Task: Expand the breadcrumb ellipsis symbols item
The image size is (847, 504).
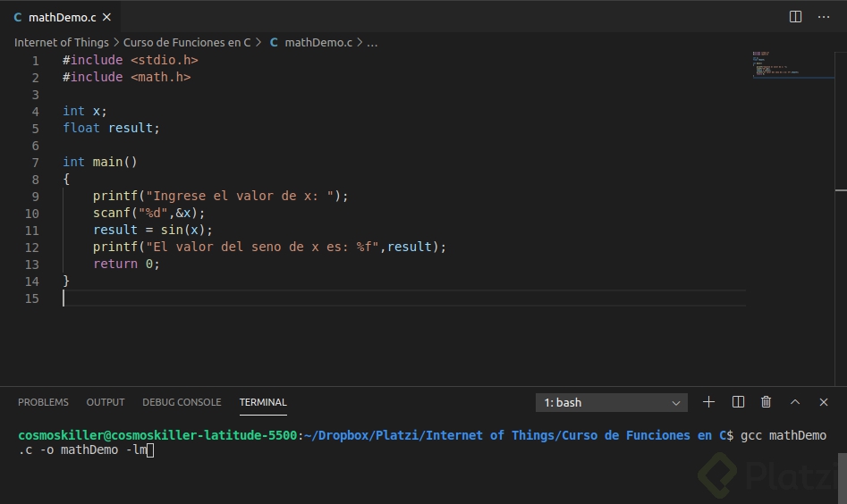Action: coord(373,42)
